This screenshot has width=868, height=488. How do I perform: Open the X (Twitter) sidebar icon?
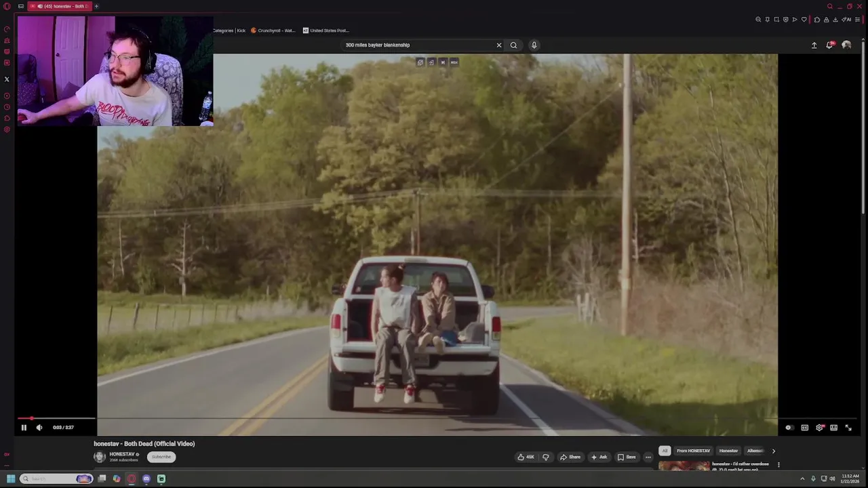(7, 79)
